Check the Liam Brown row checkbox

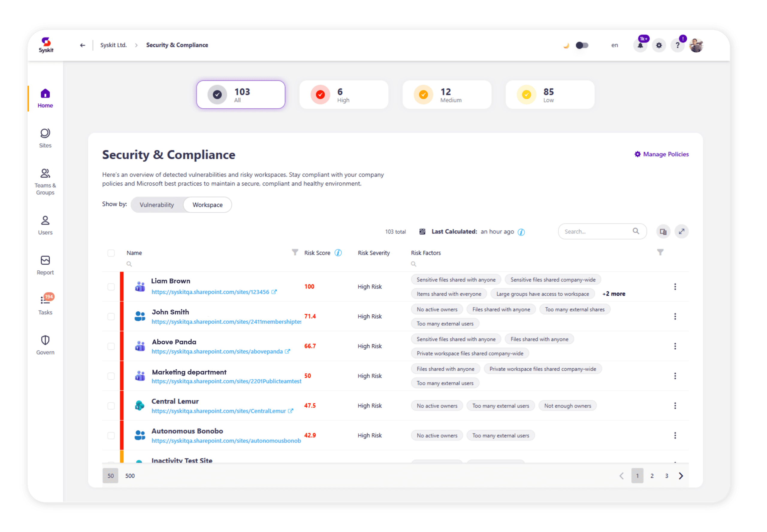[111, 287]
